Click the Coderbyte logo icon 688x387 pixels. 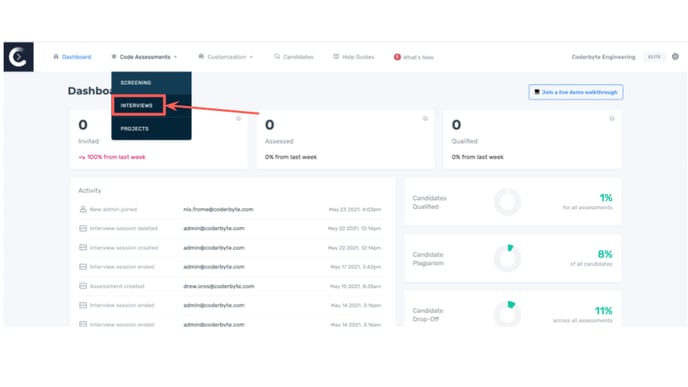pos(18,57)
